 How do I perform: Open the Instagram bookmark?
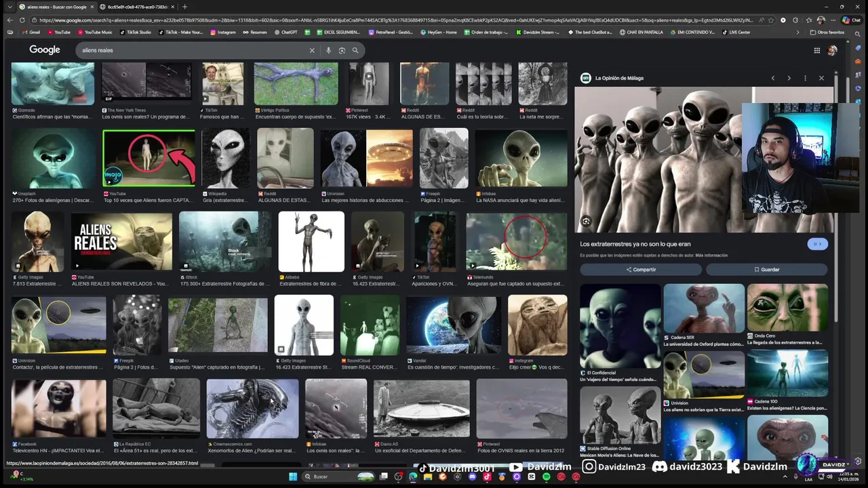coord(223,32)
